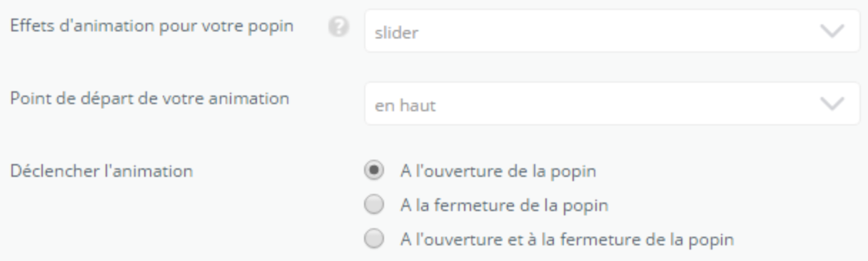The height and width of the screenshot is (261, 868).
Task: Open the 'Effets d'animation' dropdown showing slider
Action: (612, 32)
